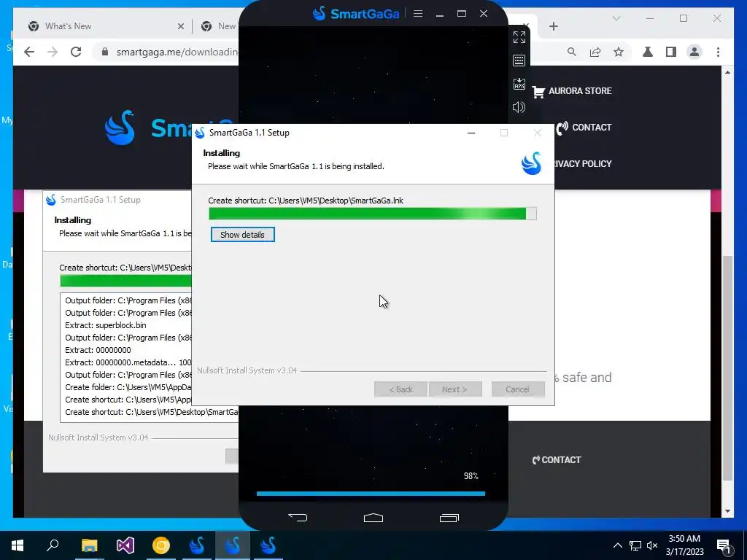
Task: Close the What's New tab
Action: click(x=181, y=26)
